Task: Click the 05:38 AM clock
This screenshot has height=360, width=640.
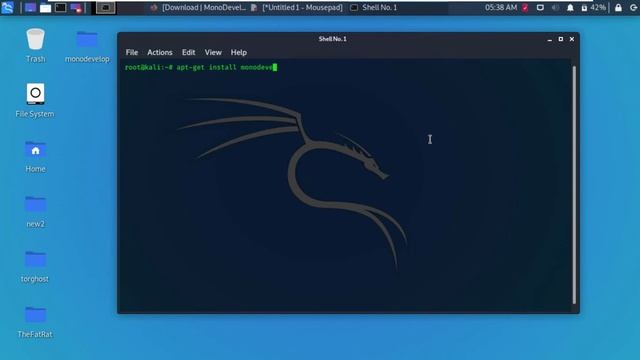Action: [x=500, y=7]
